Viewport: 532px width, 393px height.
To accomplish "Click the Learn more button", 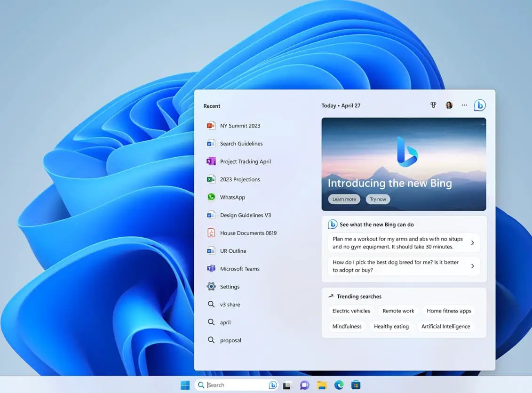I will [344, 199].
